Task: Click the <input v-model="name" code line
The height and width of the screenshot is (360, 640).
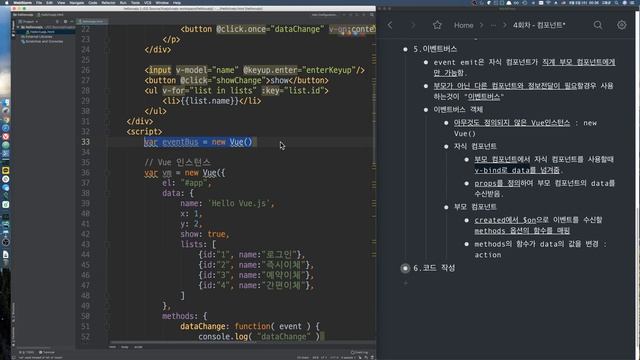Action: [x=254, y=70]
